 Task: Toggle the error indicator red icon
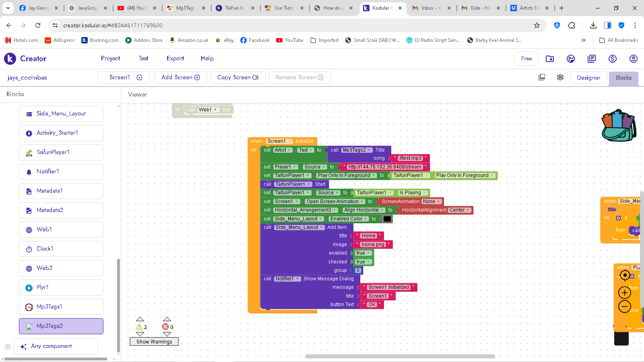tap(165, 327)
